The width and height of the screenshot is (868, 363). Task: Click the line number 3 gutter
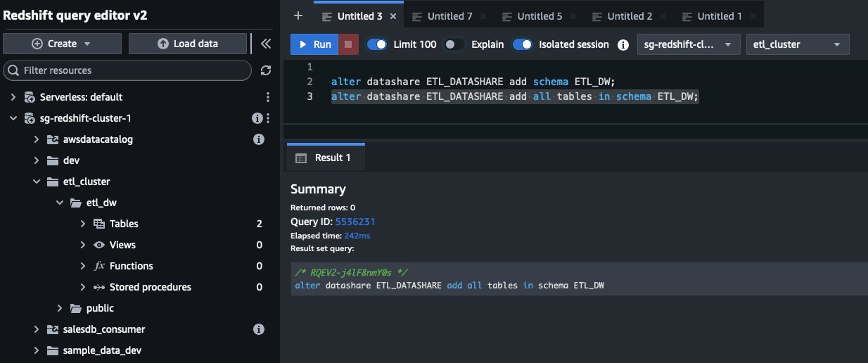[309, 96]
